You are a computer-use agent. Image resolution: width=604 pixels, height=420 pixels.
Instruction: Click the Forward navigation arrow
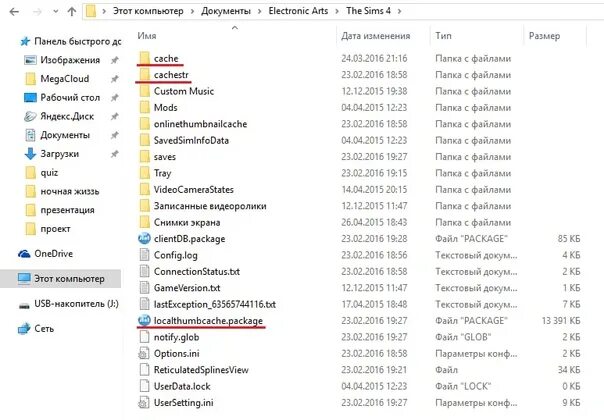pyautogui.click(x=37, y=12)
